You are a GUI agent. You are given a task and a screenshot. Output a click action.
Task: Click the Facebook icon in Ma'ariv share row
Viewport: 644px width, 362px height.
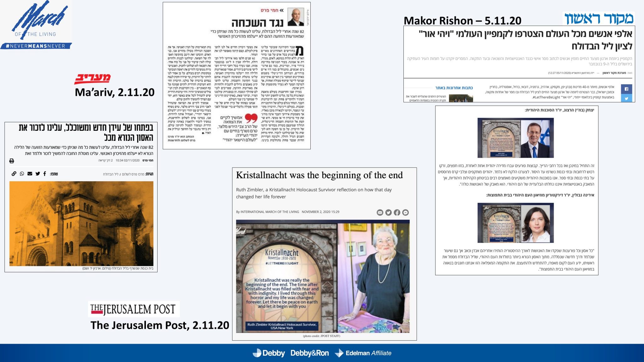(45, 173)
